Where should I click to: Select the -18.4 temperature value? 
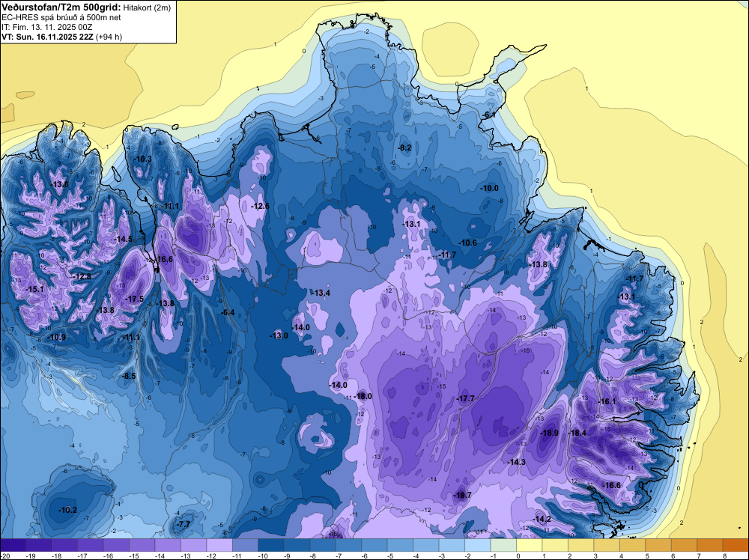pyautogui.click(x=577, y=433)
